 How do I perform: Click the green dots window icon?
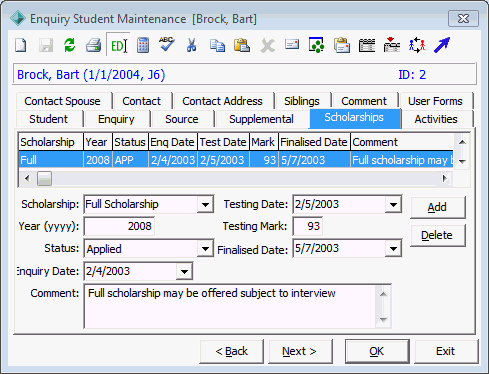point(316,45)
